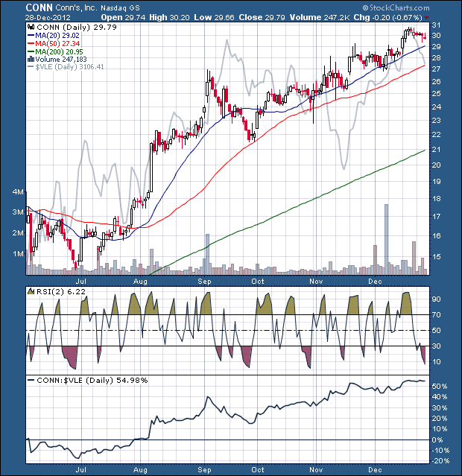Select the red MA(50) line swatch
This screenshot has height=476, width=462.
click(x=31, y=43)
